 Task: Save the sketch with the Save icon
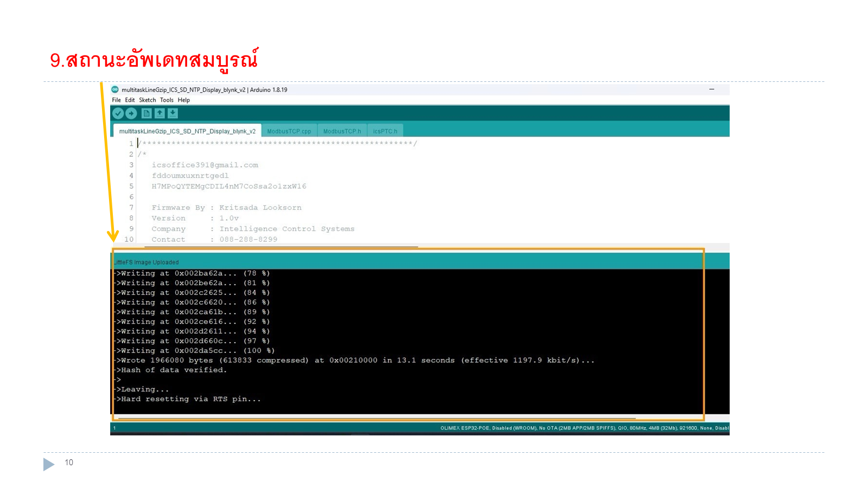pyautogui.click(x=173, y=113)
